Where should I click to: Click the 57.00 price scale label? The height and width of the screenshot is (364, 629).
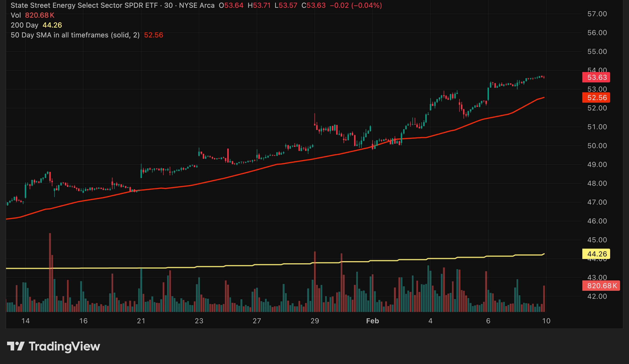(x=597, y=14)
